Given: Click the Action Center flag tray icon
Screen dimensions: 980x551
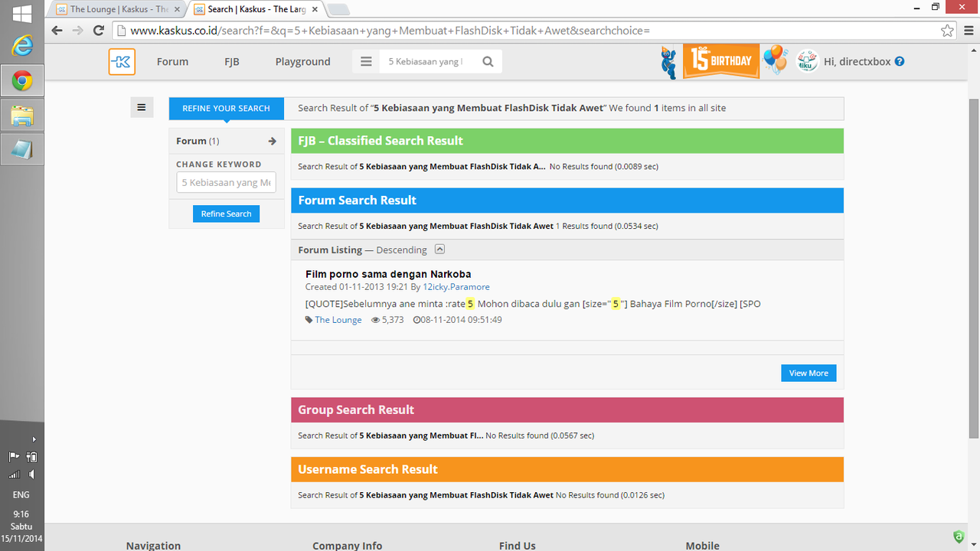Looking at the screenshot, I should coord(14,457).
